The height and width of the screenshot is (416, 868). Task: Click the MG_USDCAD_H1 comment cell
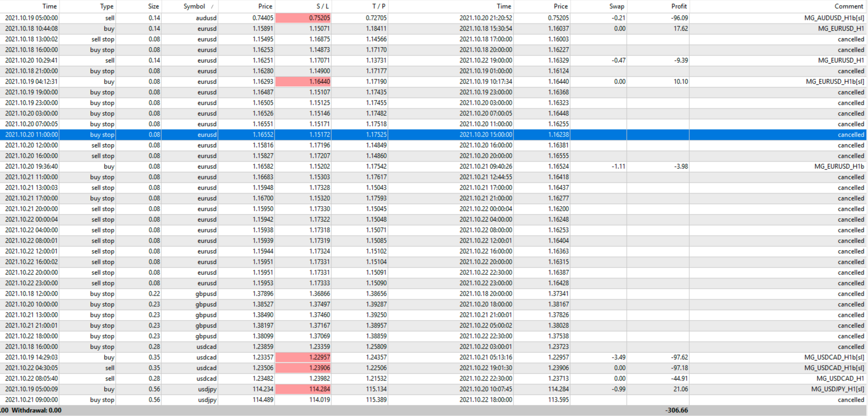(x=840, y=378)
